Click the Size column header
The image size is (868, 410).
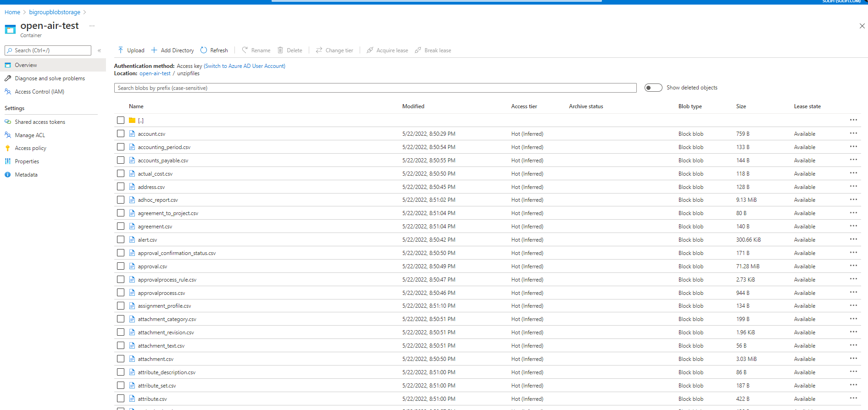tap(741, 106)
